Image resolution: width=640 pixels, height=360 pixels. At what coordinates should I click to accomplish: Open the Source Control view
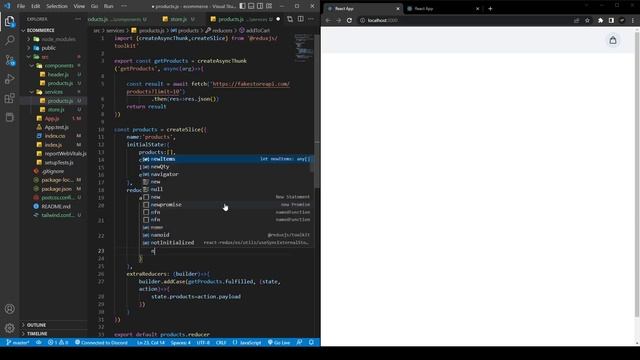pyautogui.click(x=10, y=60)
